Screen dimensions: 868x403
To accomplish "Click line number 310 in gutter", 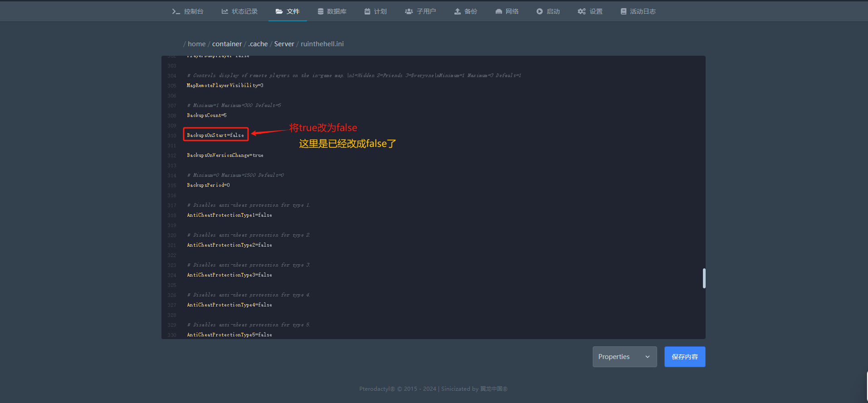I will (172, 136).
